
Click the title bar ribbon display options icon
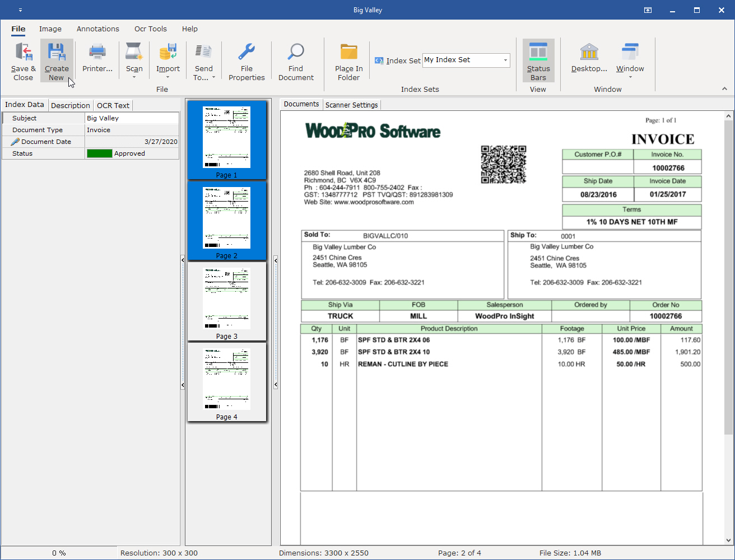648,10
